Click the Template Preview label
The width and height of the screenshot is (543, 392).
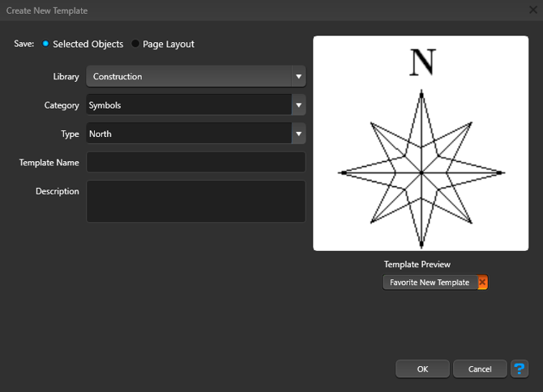(x=417, y=264)
